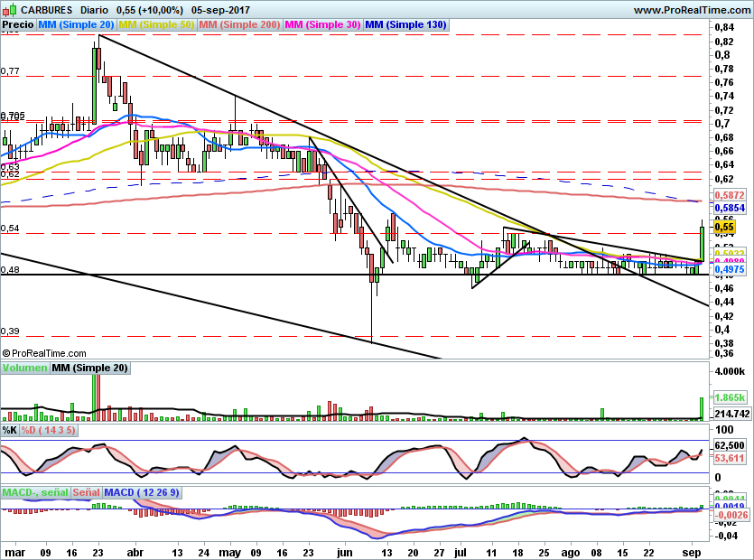Click the current price tag 0,55
The height and width of the screenshot is (560, 754).
coord(724,227)
